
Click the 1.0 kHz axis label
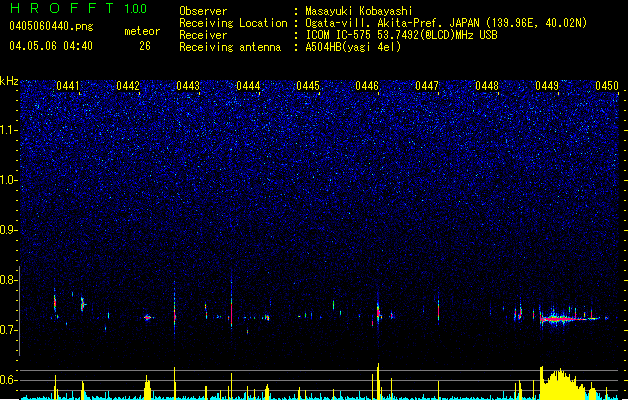pos(9,180)
